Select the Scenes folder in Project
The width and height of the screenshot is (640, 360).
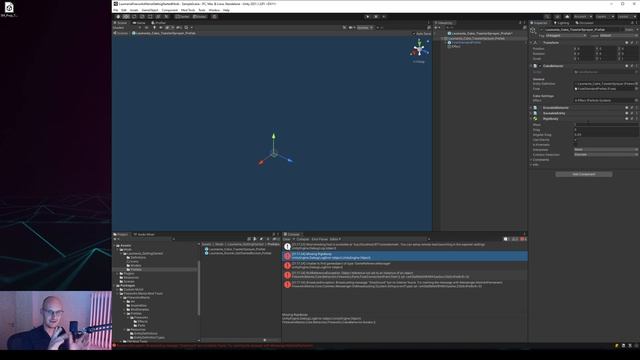[x=129, y=282]
